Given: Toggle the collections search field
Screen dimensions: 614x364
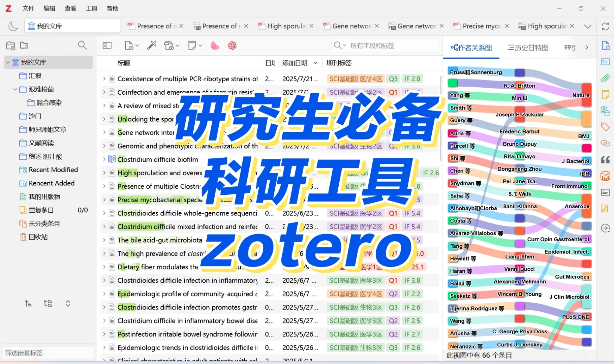Looking at the screenshot, I should [x=82, y=45].
